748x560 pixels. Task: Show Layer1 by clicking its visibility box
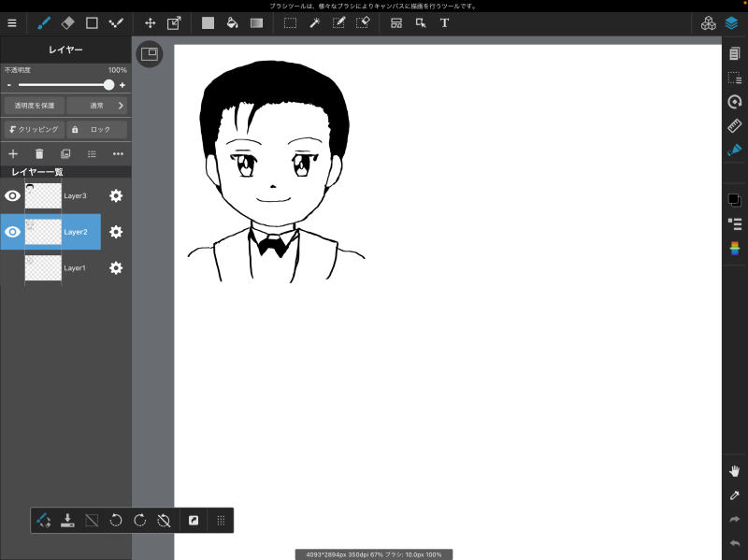(x=13, y=268)
